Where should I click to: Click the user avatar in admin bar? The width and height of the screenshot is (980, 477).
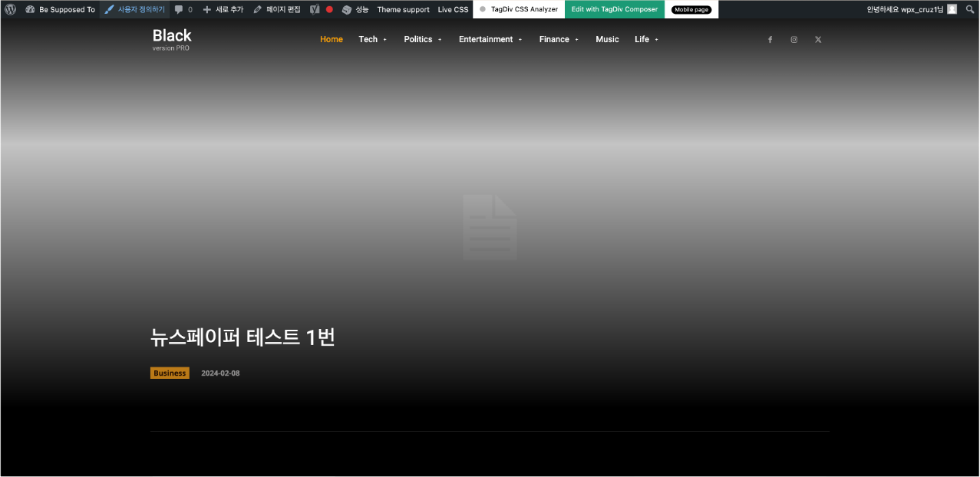pyautogui.click(x=952, y=9)
